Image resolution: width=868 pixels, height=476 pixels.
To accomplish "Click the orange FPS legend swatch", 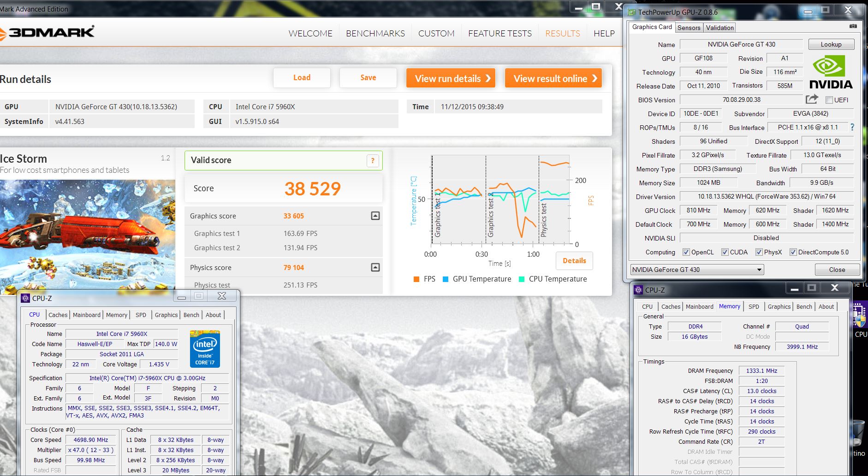I will (x=416, y=279).
